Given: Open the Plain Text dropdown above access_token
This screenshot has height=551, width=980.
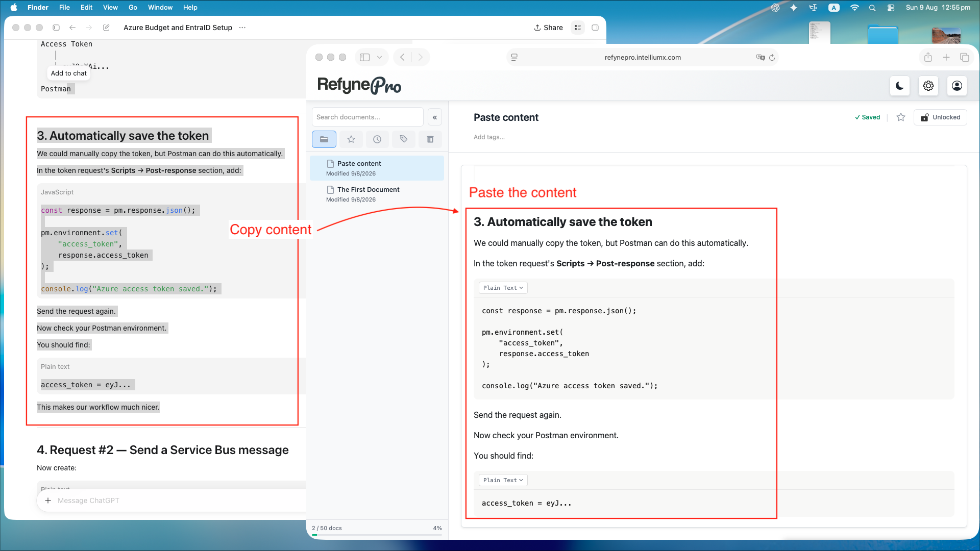Looking at the screenshot, I should 503,480.
